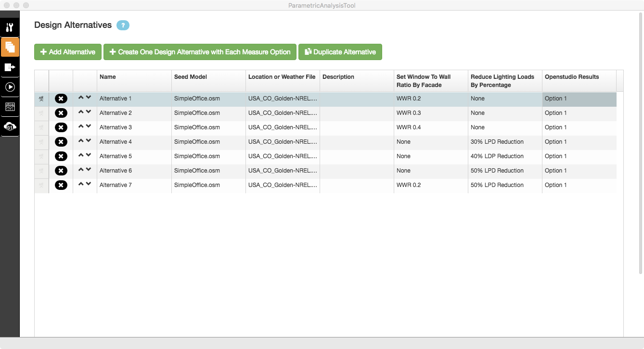Click the up arrow on Alternative 7
Image resolution: width=644 pixels, height=349 pixels.
(81, 184)
